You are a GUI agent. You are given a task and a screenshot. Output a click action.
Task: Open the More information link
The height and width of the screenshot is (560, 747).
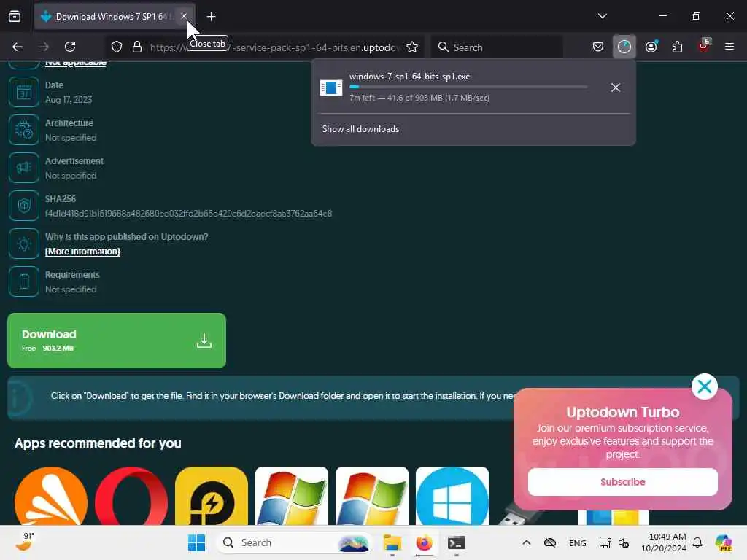pyautogui.click(x=82, y=252)
